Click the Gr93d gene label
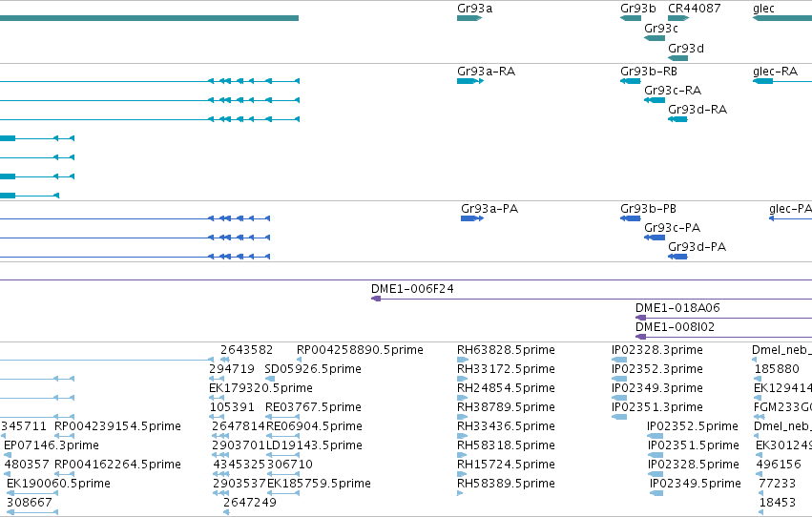 pos(686,48)
